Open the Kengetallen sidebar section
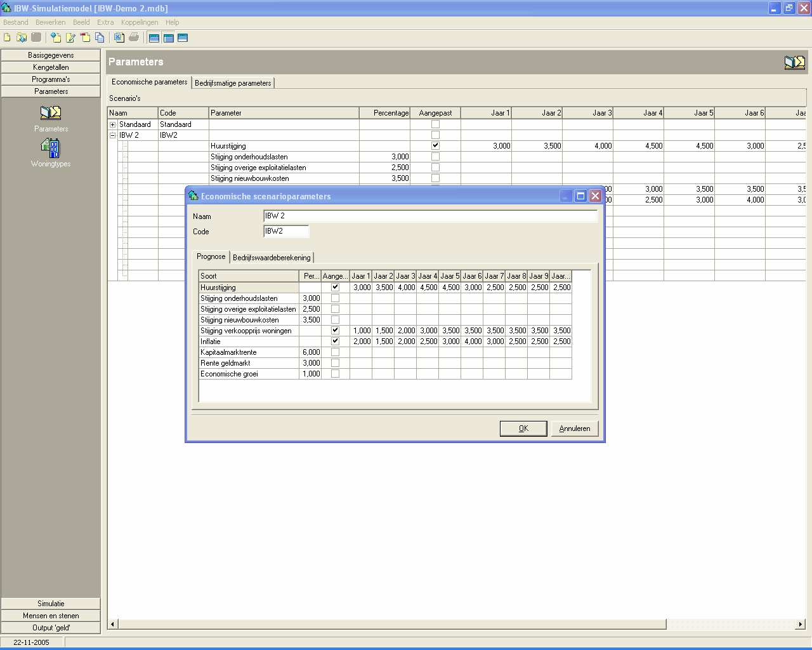This screenshot has height=650, width=812. [51, 67]
